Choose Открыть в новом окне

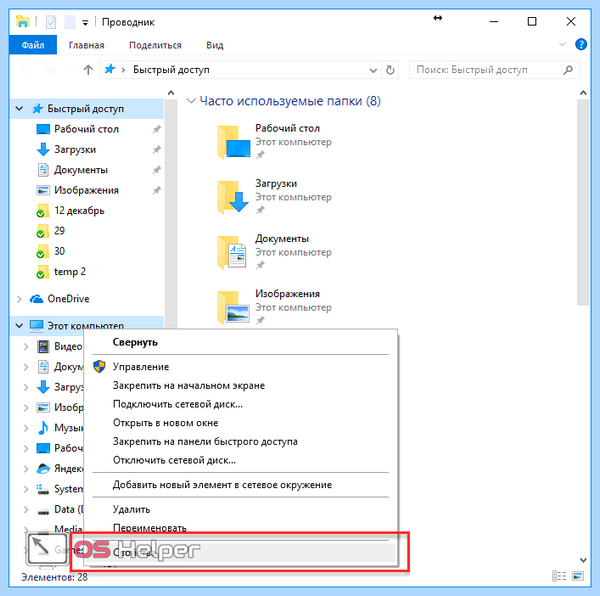click(x=241, y=423)
